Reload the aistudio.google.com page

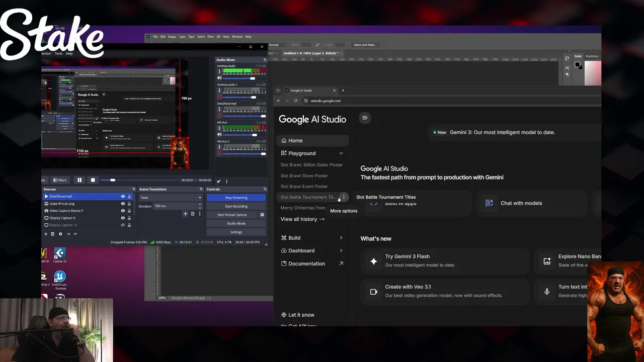[295, 101]
